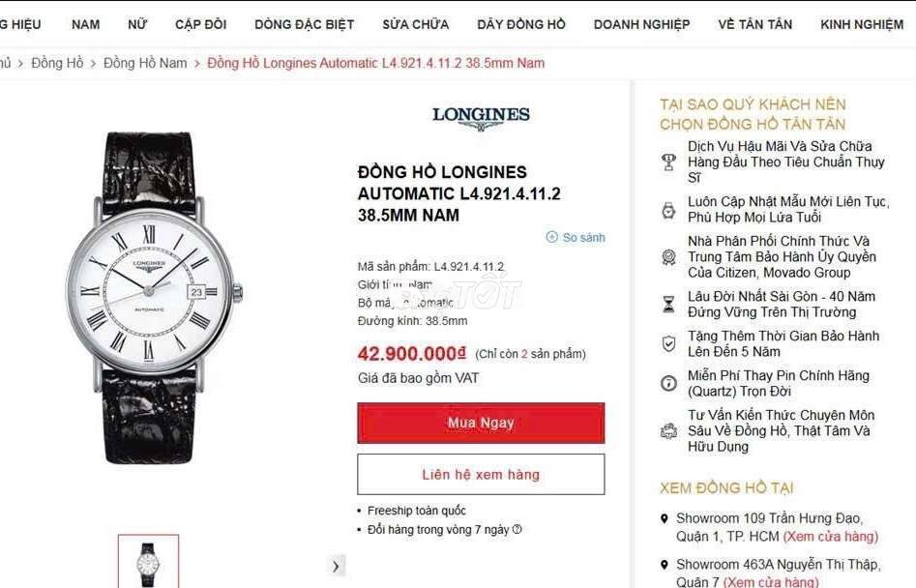
Task: Click the red Mua Ngay button
Action: coord(481,423)
